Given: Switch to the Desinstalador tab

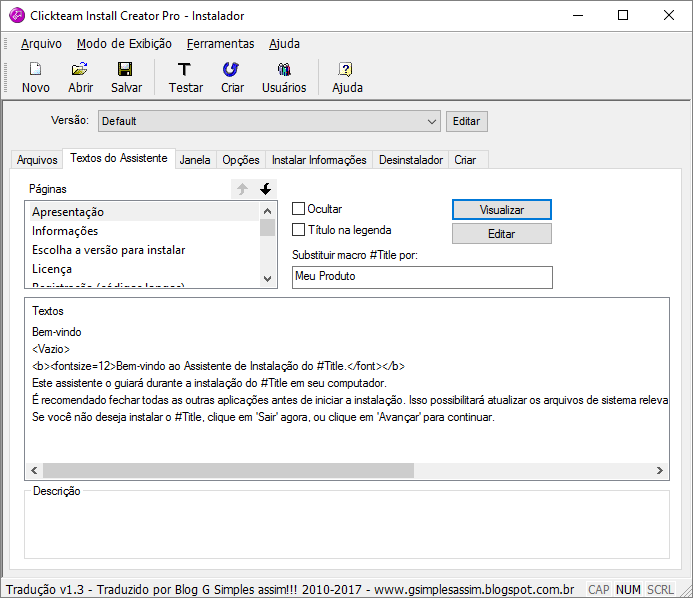Looking at the screenshot, I should 411,160.
